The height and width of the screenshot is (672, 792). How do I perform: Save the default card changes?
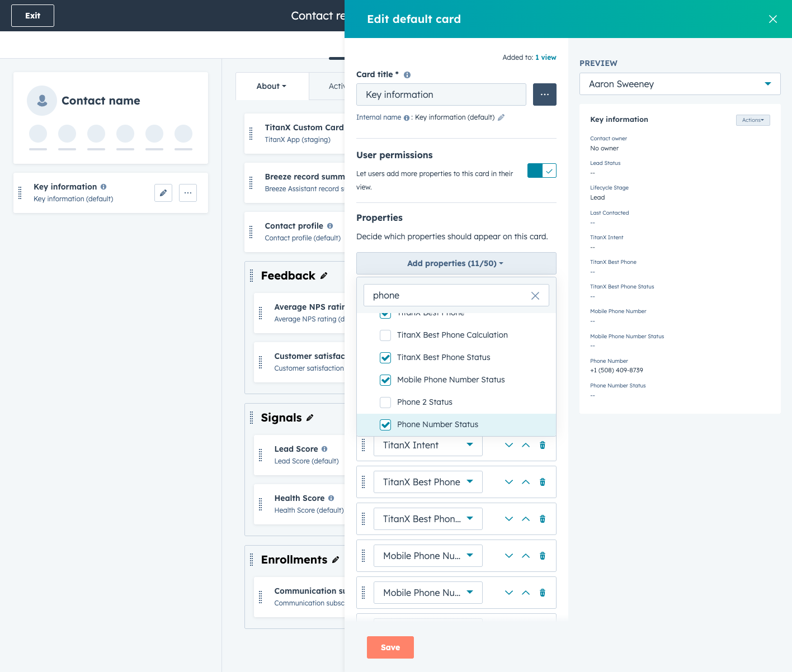390,647
